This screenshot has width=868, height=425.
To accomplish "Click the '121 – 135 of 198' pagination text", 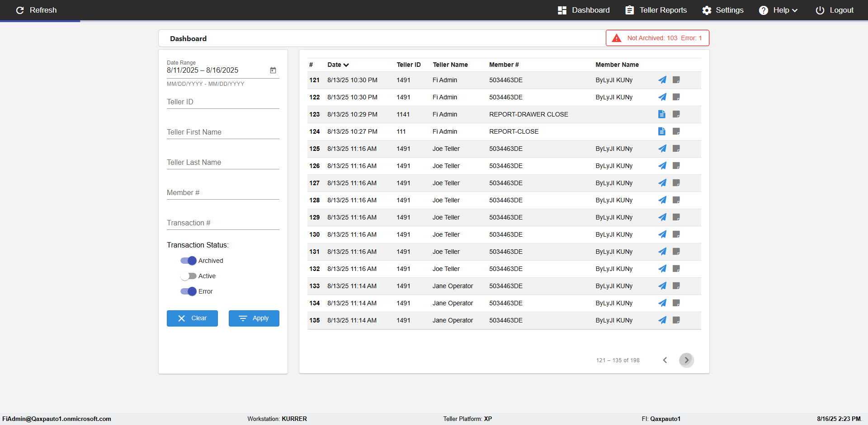I will coord(618,360).
